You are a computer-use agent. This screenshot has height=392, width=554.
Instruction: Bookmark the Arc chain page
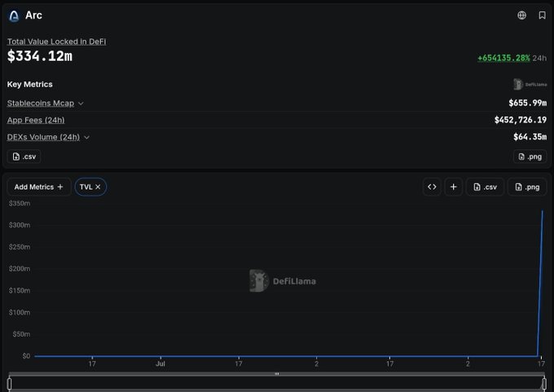(x=542, y=15)
